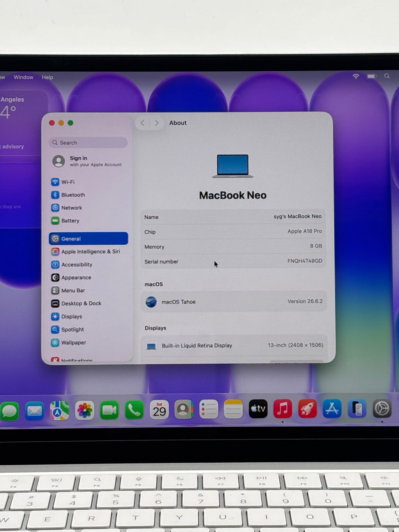The width and height of the screenshot is (399, 532).
Task: Open System Settings from the Dock
Action: (382, 409)
